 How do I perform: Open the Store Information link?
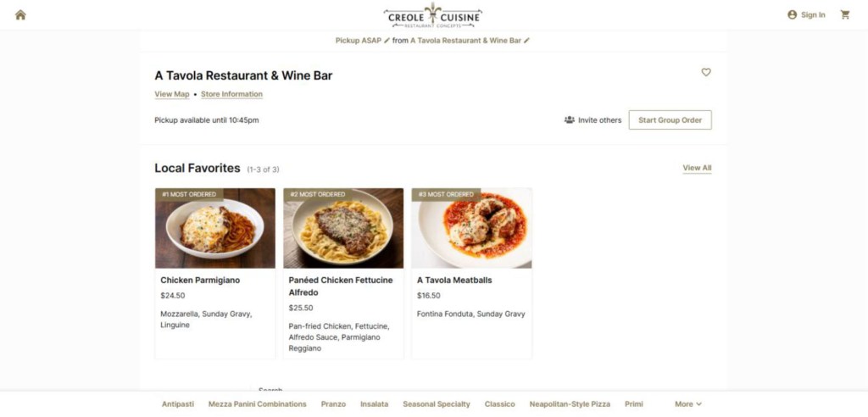point(231,94)
